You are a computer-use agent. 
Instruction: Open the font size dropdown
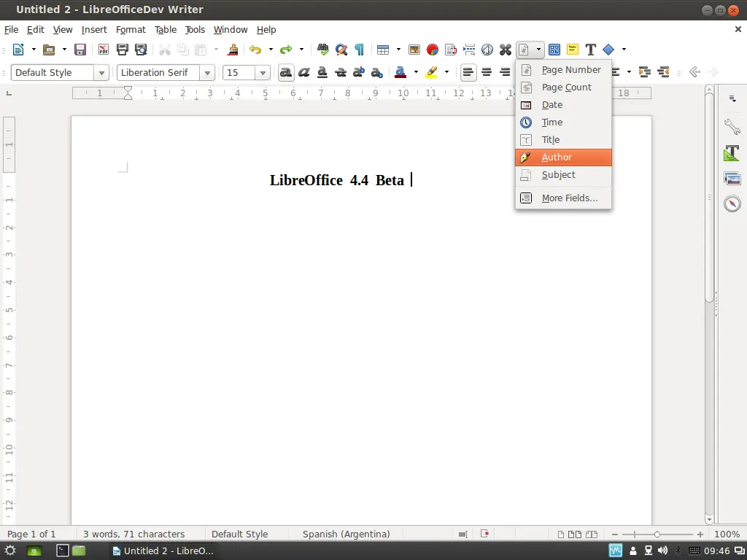[263, 73]
